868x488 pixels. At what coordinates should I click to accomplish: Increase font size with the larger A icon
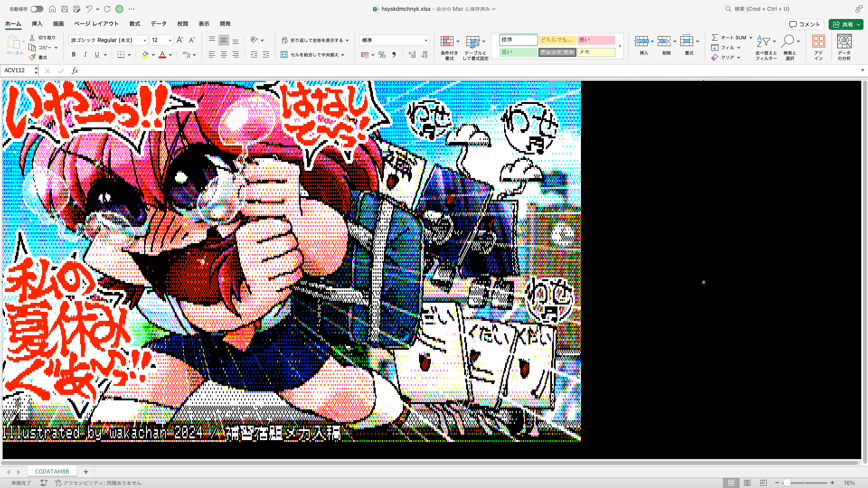click(180, 40)
